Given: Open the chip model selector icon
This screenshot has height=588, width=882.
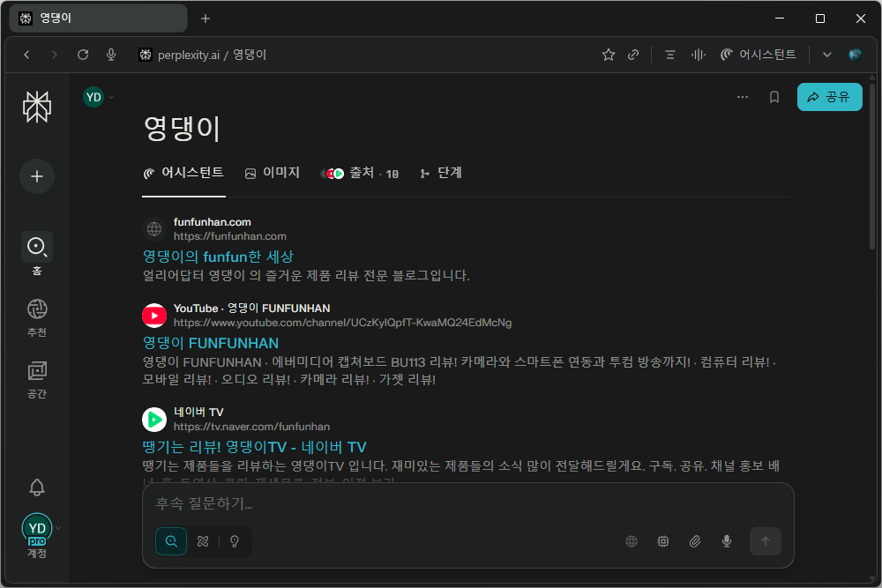Looking at the screenshot, I should point(663,540).
